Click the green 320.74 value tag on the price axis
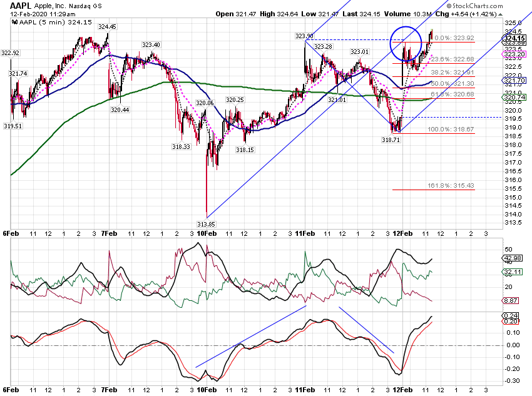This screenshot has width=532, height=396. coord(514,98)
